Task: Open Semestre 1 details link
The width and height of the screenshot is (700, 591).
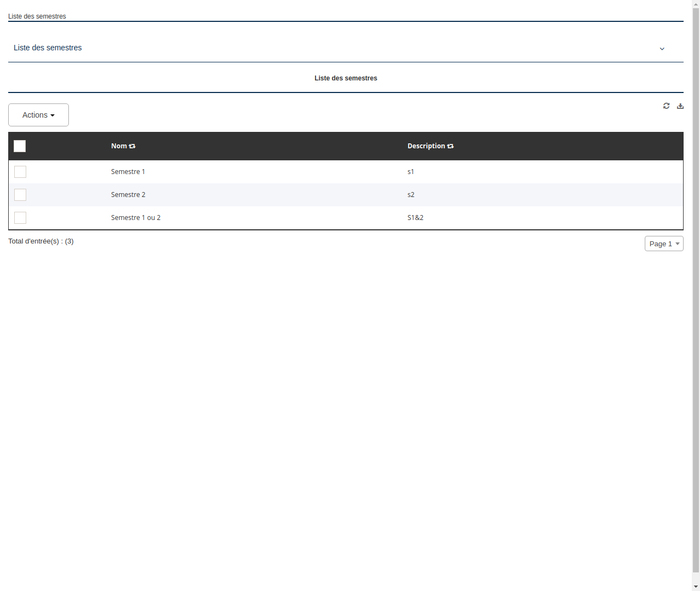Action: (x=128, y=172)
